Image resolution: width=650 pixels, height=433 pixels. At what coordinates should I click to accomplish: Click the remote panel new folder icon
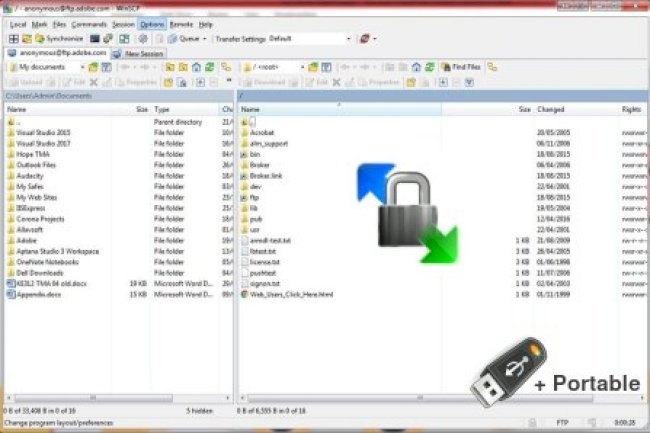[x=411, y=82]
